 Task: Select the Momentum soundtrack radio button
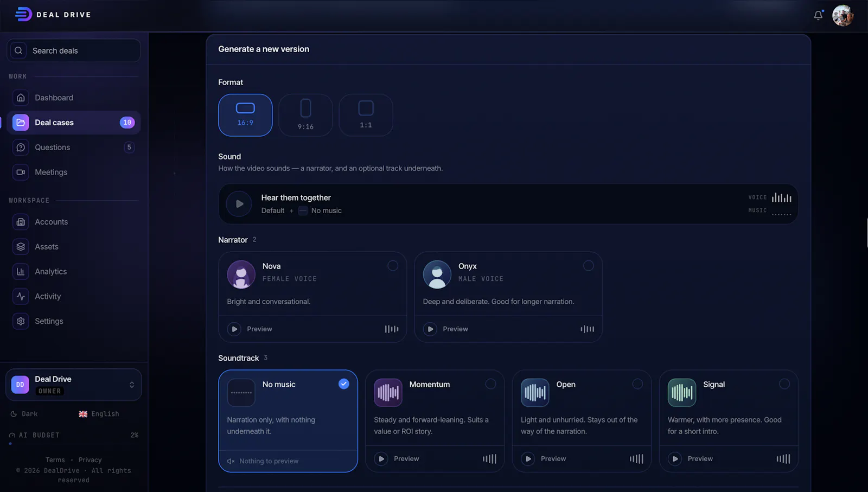point(491,384)
